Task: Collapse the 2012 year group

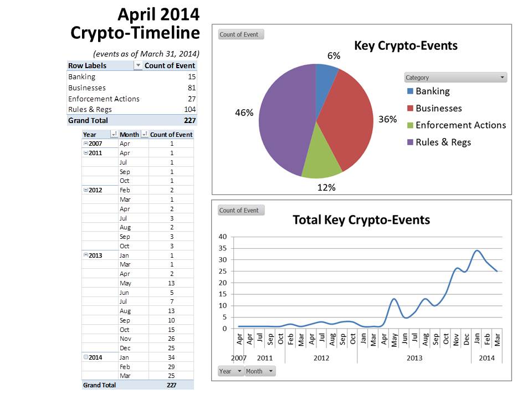Action: point(85,190)
